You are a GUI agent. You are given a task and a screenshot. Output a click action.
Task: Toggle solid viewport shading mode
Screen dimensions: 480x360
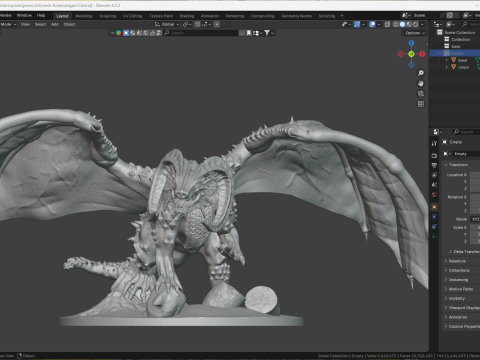point(402,24)
